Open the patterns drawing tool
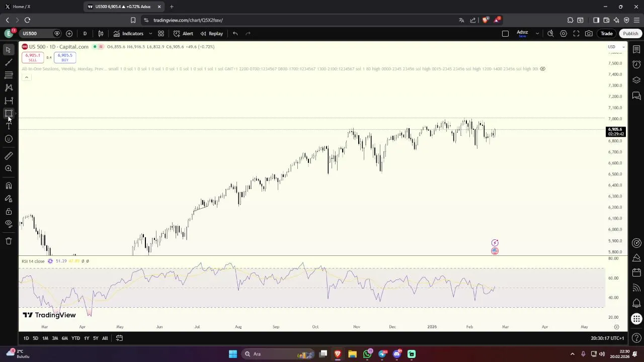 [9, 87]
